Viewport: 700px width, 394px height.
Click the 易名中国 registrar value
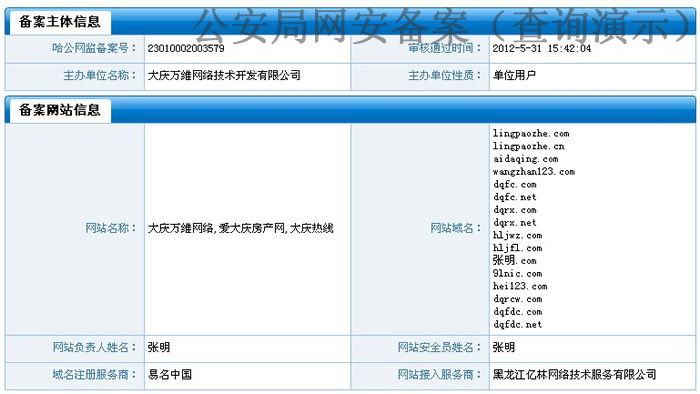click(x=170, y=374)
